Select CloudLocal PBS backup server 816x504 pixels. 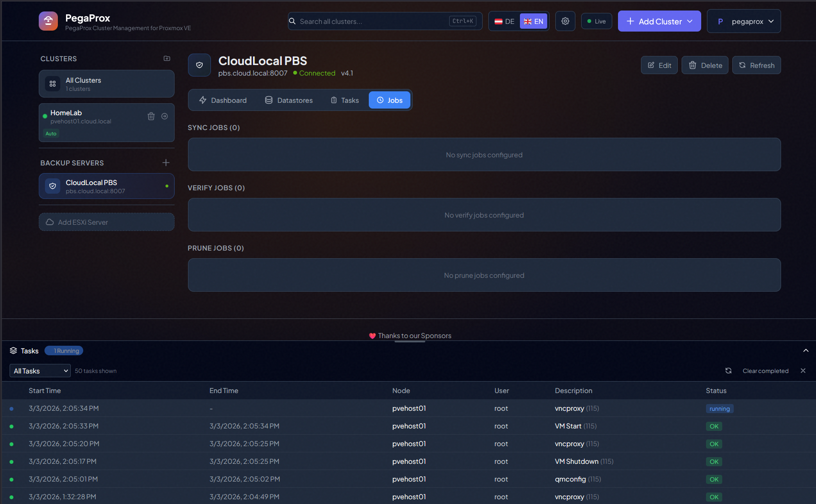click(107, 186)
